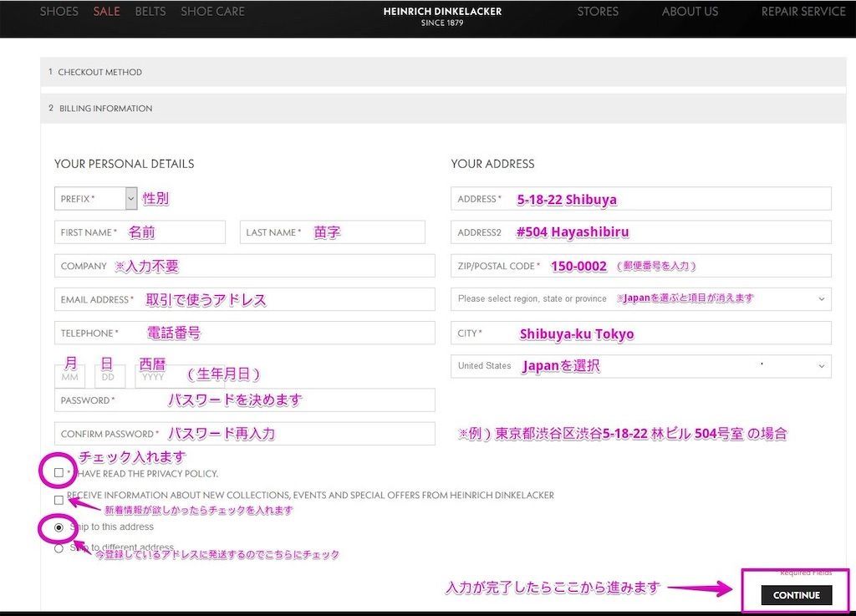The width and height of the screenshot is (856, 616).
Task: Focus the Telephone field
Action: click(245, 333)
